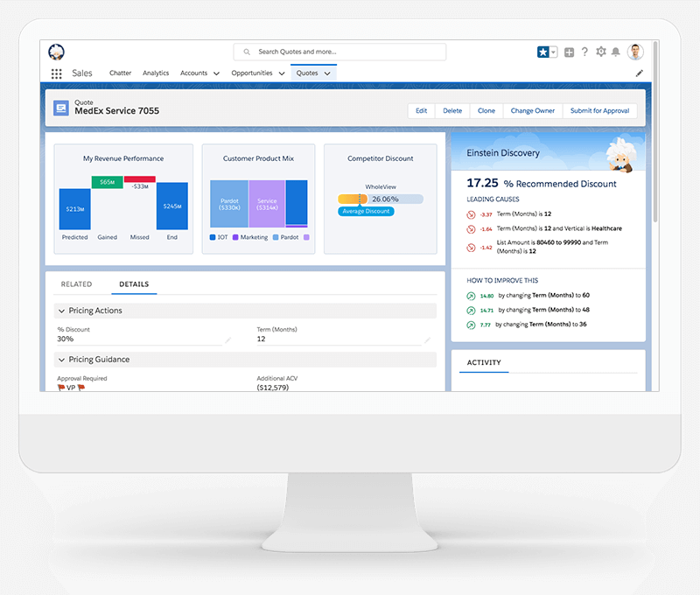
Task: Click the blue IOT legend swatch
Action: [x=213, y=237]
